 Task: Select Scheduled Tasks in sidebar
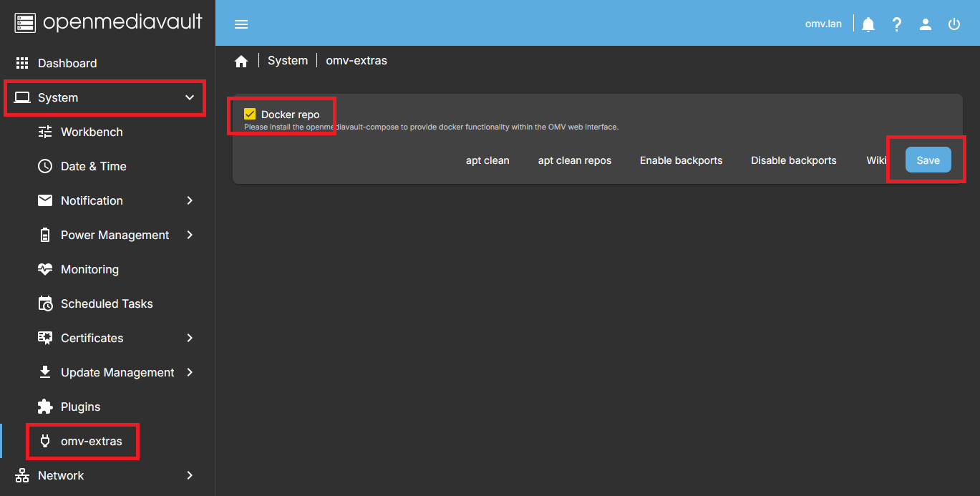tap(107, 303)
